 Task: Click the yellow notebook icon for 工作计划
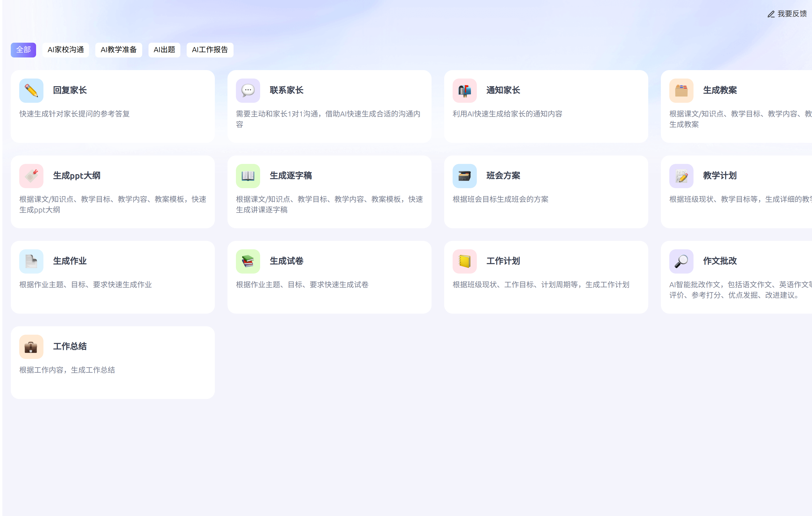point(464,261)
